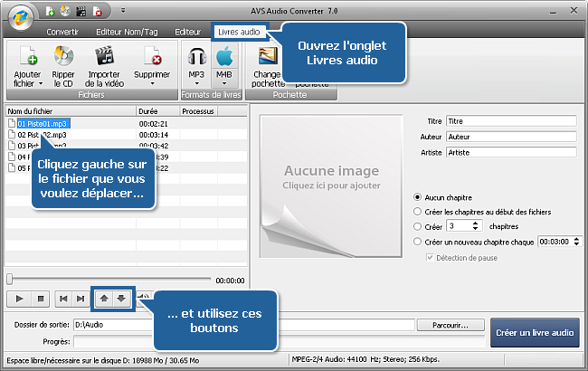The image size is (588, 371).
Task: Select the Aucun chapitre radio option
Action: pos(417,197)
